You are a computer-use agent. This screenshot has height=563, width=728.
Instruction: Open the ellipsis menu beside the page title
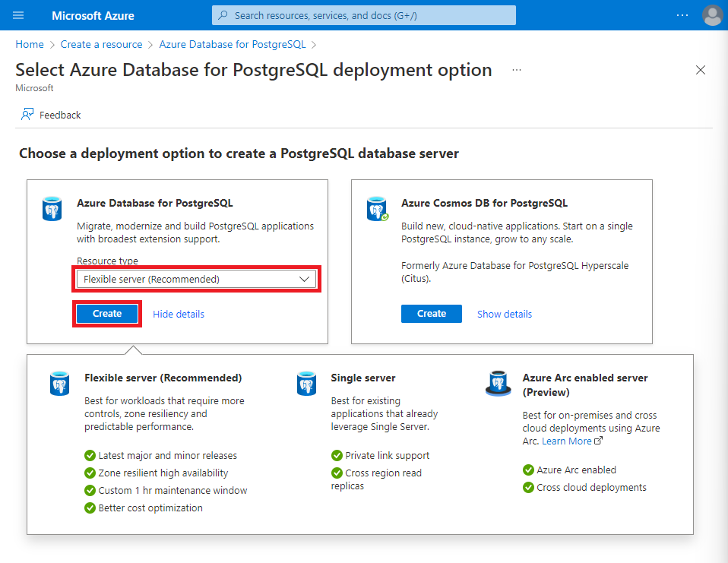coord(516,70)
